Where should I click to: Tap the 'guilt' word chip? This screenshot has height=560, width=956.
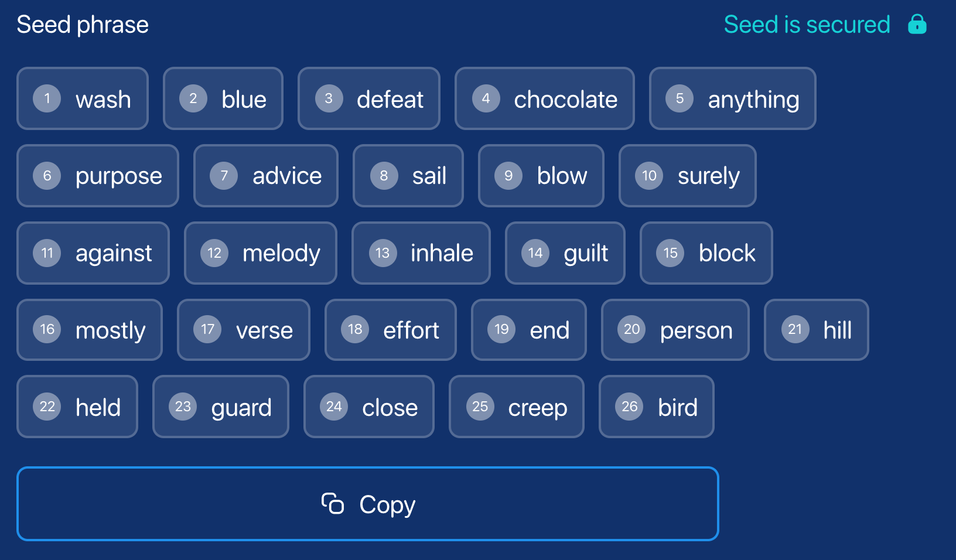pos(565,253)
